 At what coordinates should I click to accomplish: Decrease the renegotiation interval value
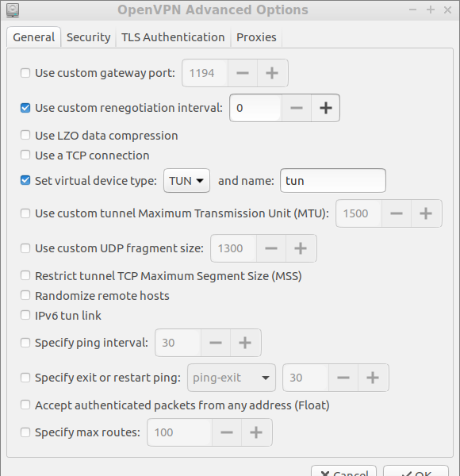296,108
